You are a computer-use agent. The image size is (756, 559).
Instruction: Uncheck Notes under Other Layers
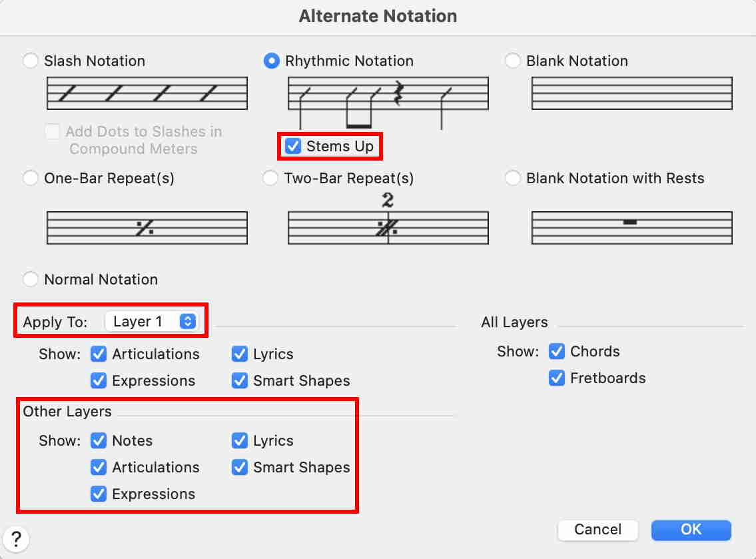[99, 441]
